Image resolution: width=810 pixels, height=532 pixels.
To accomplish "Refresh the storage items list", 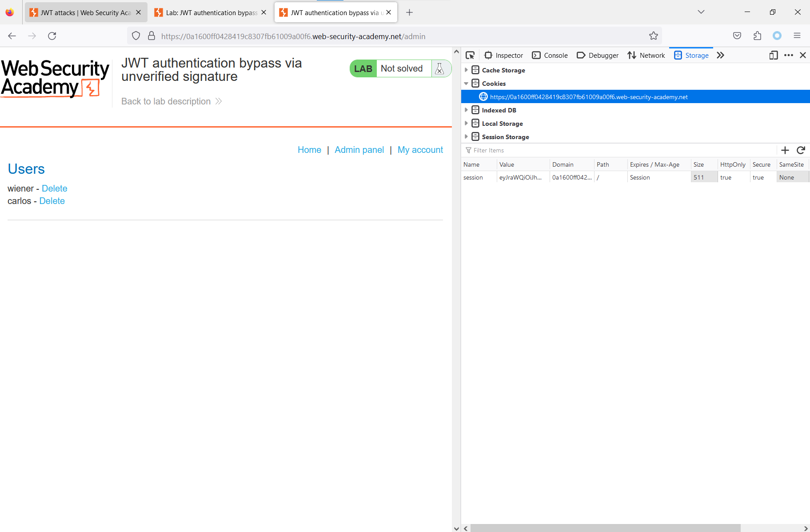I will tap(801, 150).
